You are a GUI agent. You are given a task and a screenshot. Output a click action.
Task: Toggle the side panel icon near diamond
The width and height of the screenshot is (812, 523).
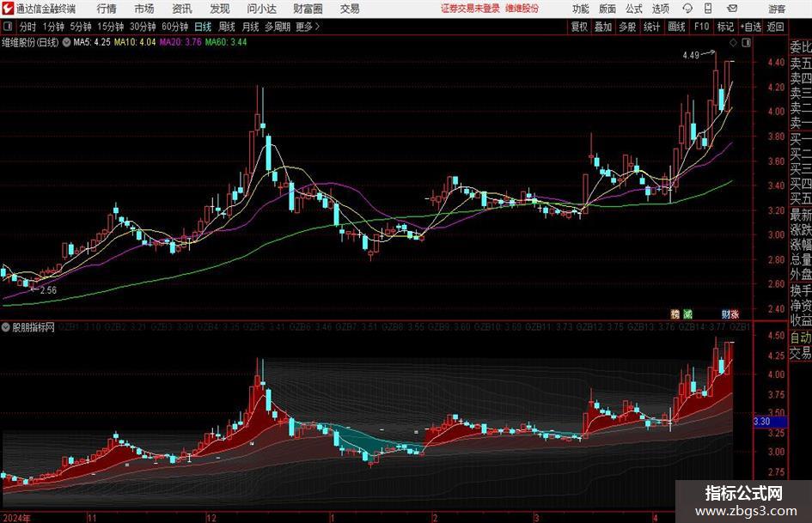746,43
